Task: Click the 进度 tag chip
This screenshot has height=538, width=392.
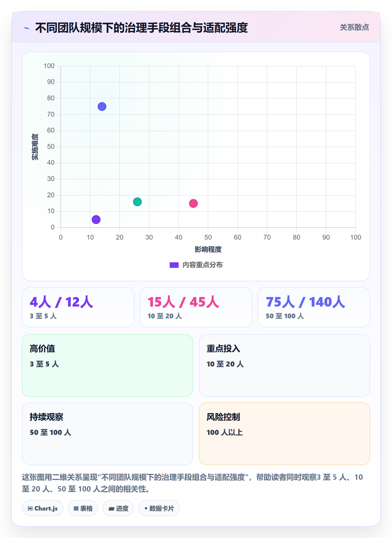Action: (118, 508)
